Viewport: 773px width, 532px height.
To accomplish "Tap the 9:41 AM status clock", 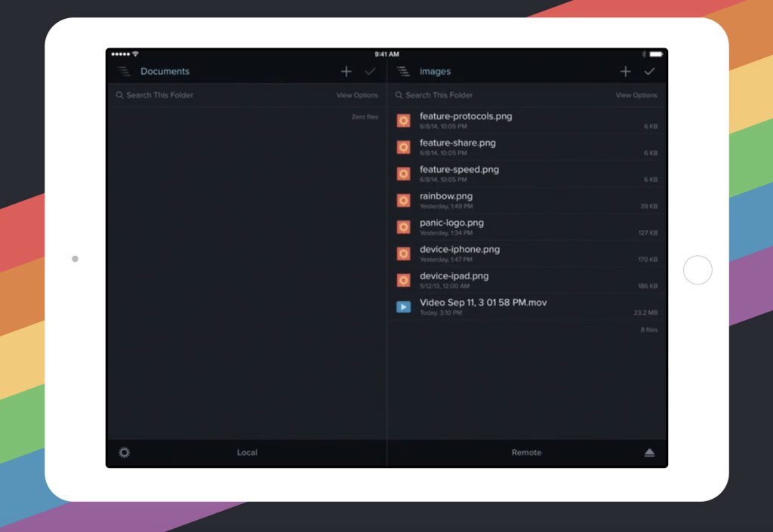I will coord(386,54).
